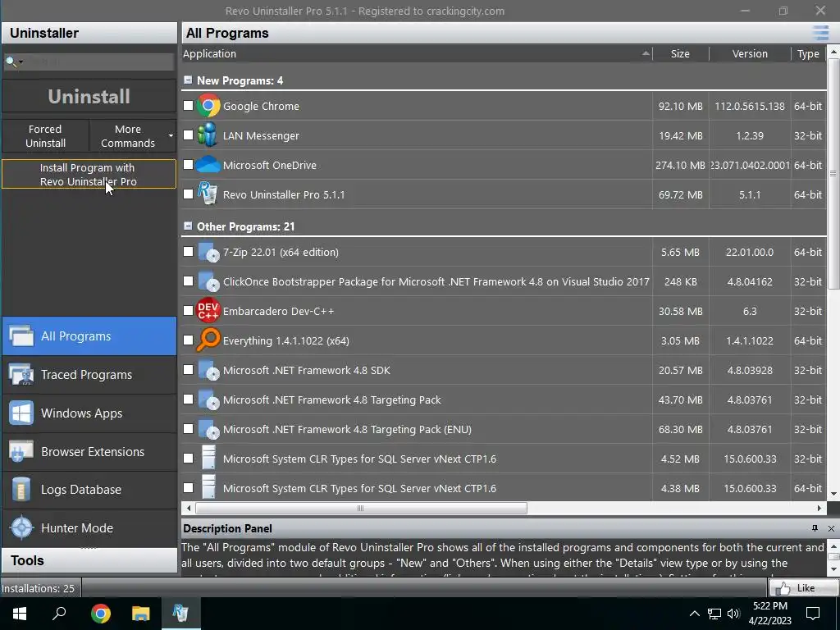Tick the Google Chrome checkbox

point(188,106)
